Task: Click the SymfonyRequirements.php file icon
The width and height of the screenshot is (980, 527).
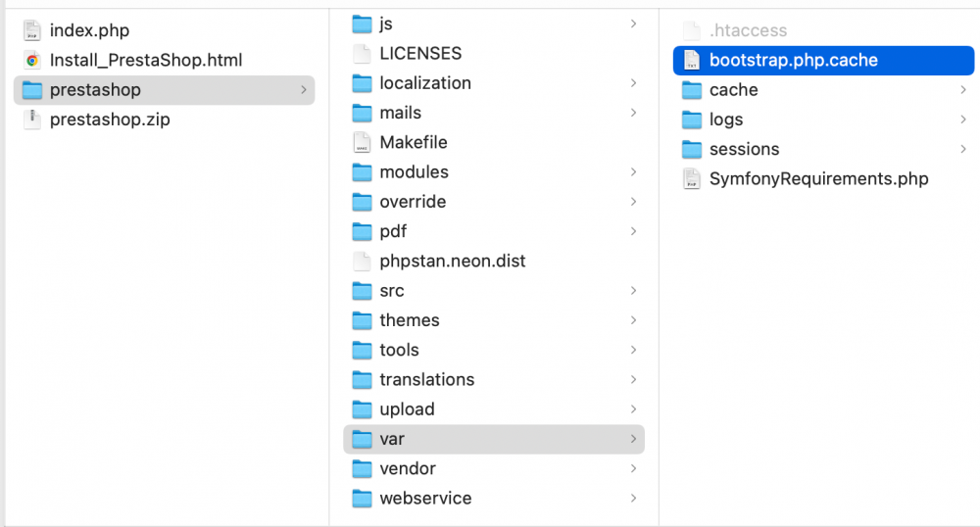Action: tap(692, 179)
